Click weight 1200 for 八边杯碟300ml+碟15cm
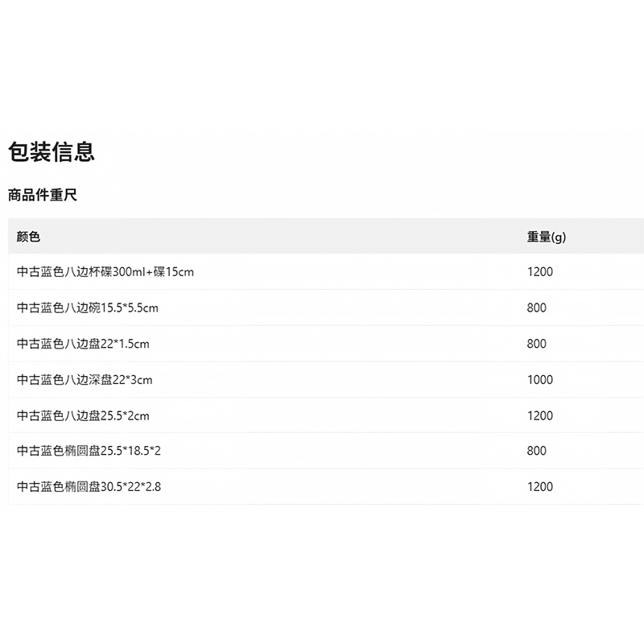This screenshot has width=644, height=644. pyautogui.click(x=540, y=271)
